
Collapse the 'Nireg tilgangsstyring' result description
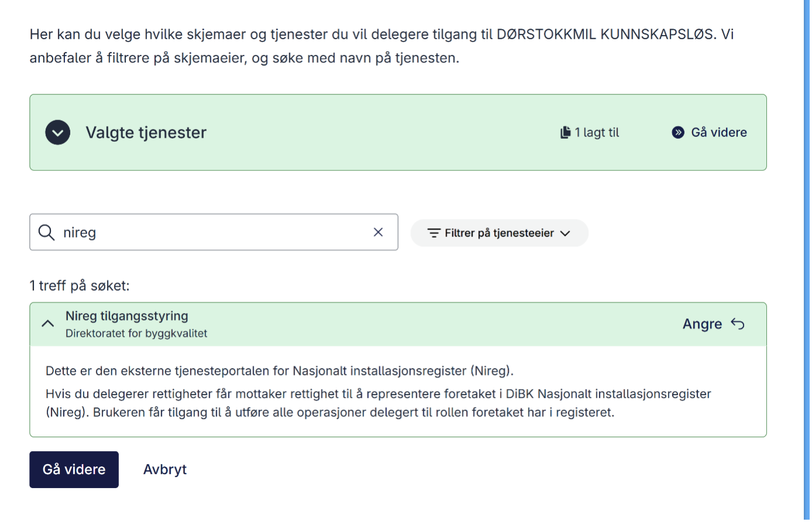coord(48,323)
